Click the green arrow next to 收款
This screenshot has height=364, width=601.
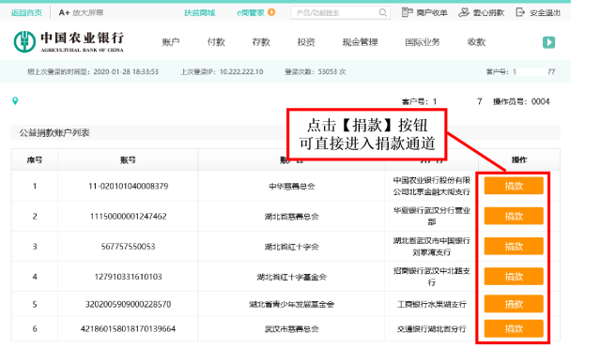pos(548,42)
